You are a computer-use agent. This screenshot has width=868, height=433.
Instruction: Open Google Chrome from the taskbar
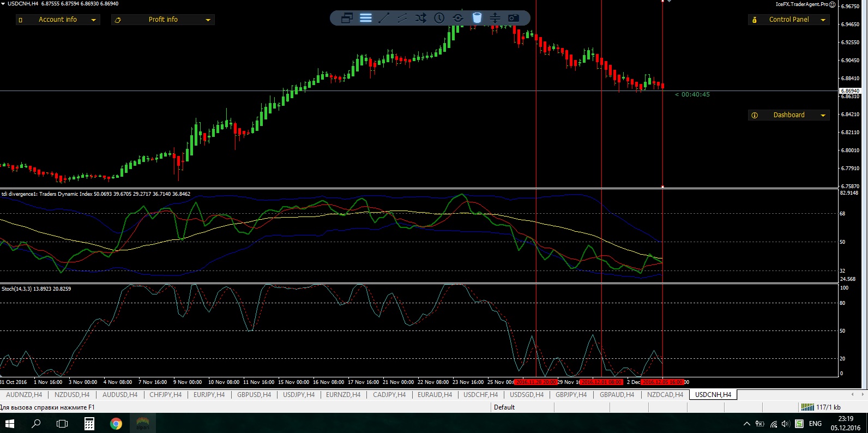[x=116, y=423]
